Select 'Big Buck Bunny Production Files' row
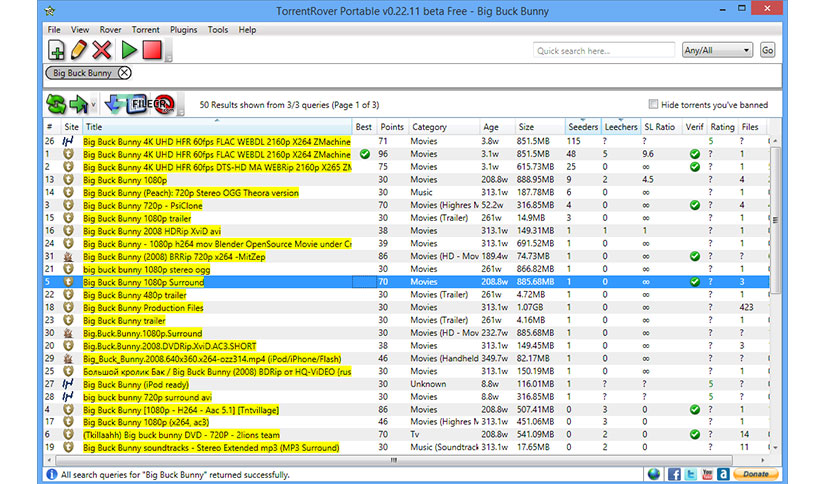The image size is (836, 484). tap(406, 308)
